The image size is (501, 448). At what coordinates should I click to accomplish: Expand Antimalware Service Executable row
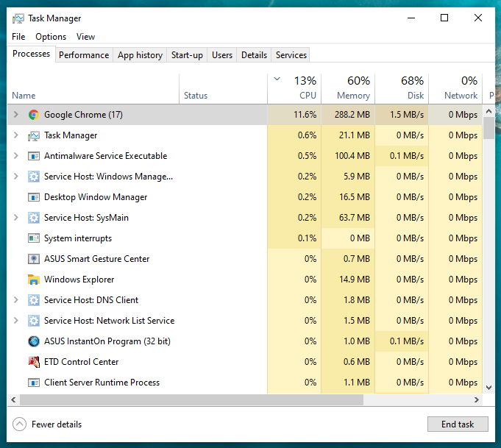(x=16, y=156)
